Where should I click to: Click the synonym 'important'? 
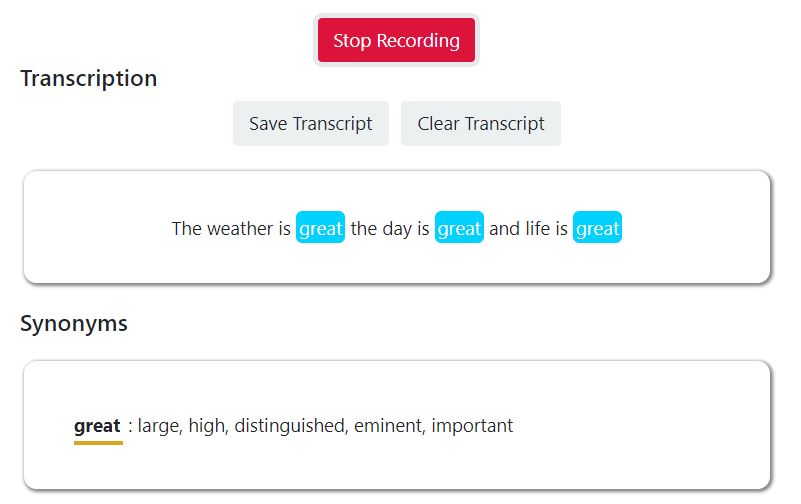[x=472, y=426]
